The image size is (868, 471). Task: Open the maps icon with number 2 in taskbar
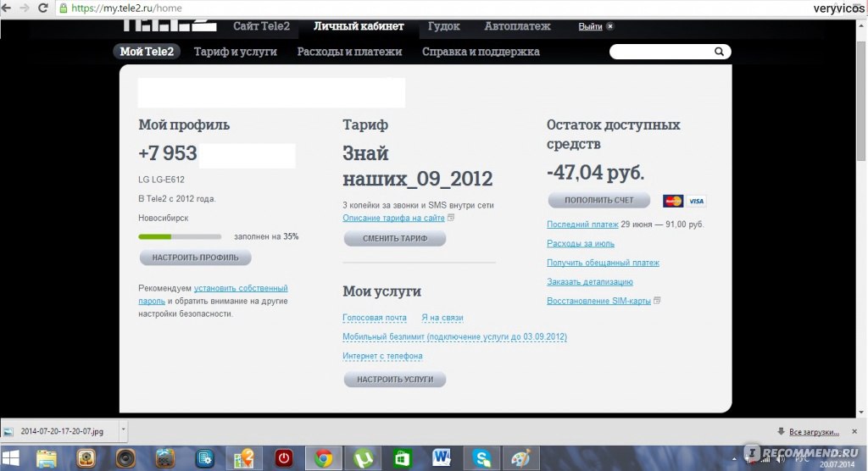point(244,459)
